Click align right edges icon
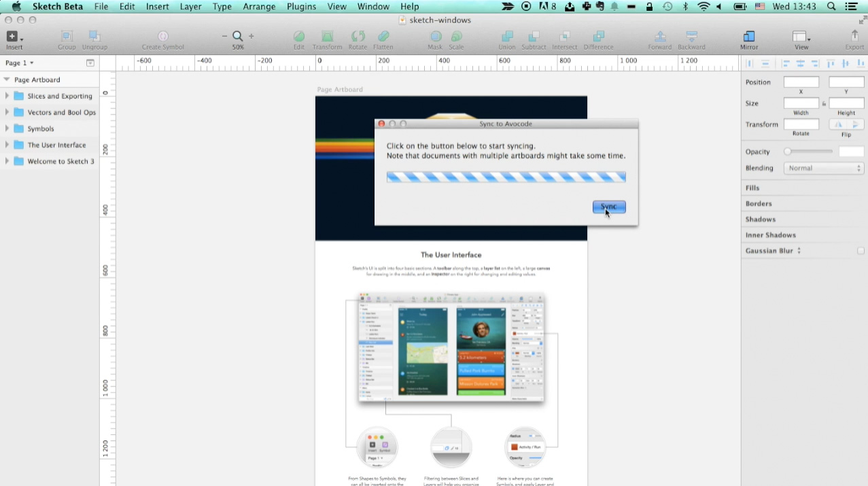This screenshot has height=486, width=868. (814, 63)
